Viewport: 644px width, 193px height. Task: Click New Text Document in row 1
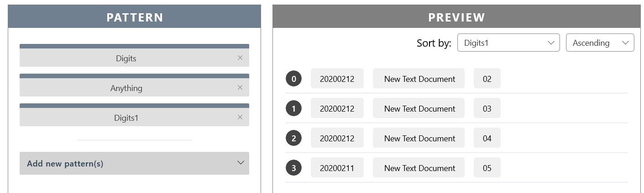(419, 108)
